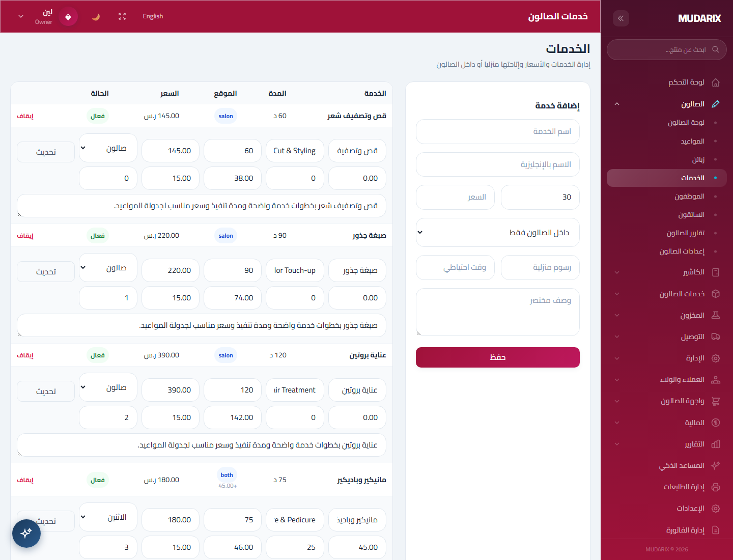The height and width of the screenshot is (560, 733).
Task: Click إيقاف for the قص وتصفيف شعر service
Action: (x=25, y=116)
